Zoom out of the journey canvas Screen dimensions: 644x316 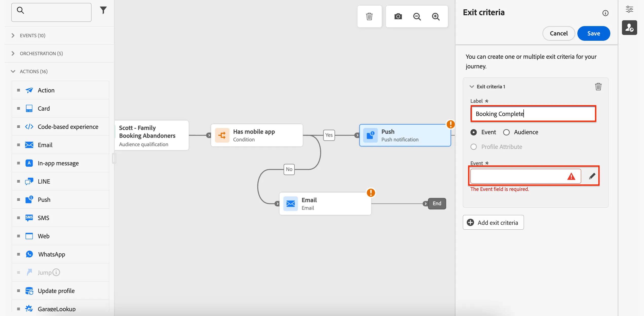(417, 16)
